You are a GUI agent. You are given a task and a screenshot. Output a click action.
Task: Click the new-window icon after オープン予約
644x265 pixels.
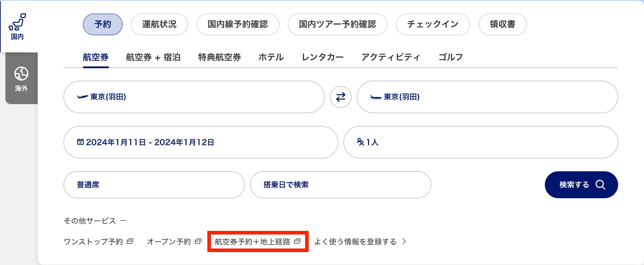click(198, 241)
